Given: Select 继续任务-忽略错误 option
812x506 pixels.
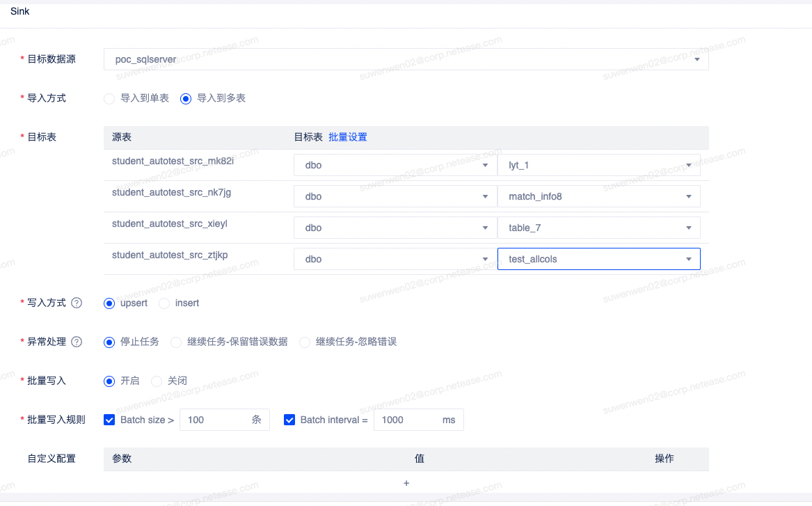Looking at the screenshot, I should point(305,342).
